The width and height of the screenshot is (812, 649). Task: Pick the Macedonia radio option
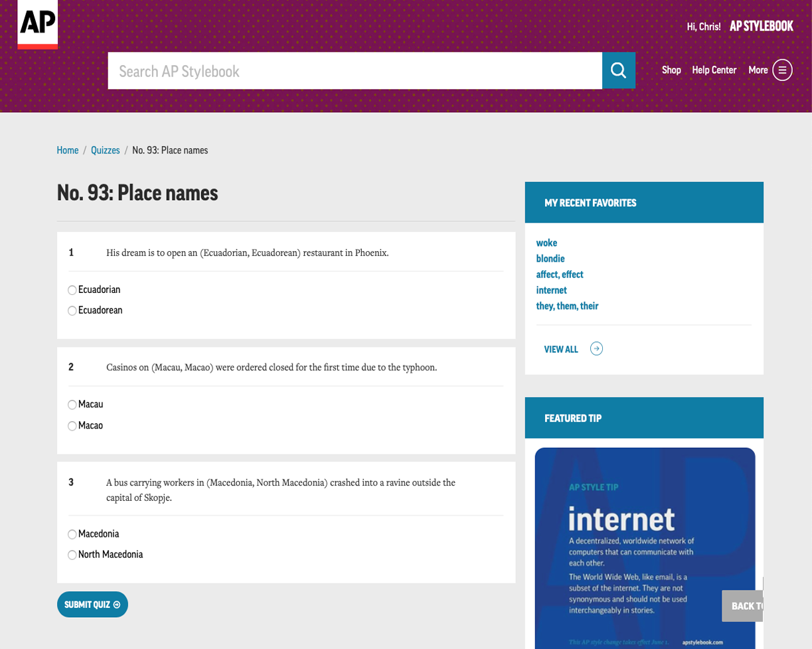pos(72,535)
